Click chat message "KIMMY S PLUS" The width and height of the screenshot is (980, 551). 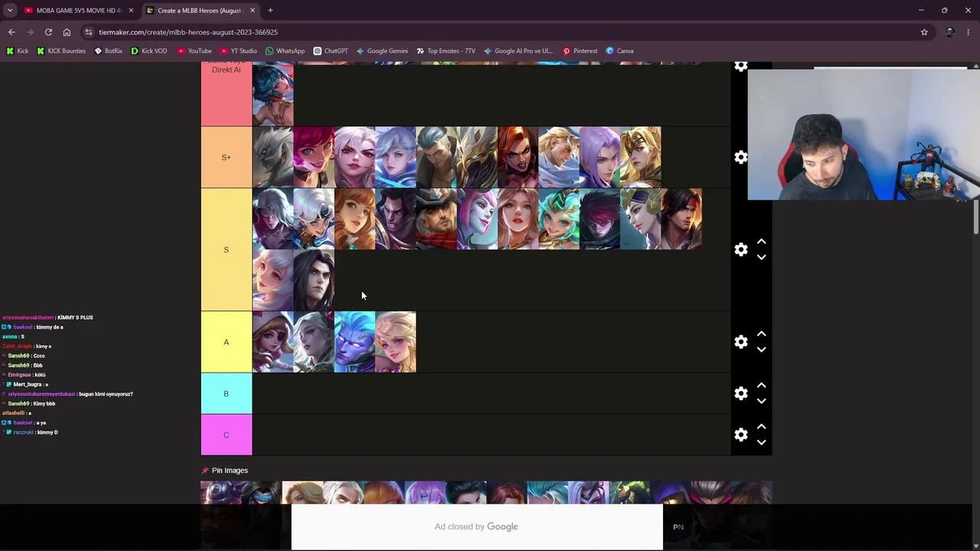(x=75, y=318)
